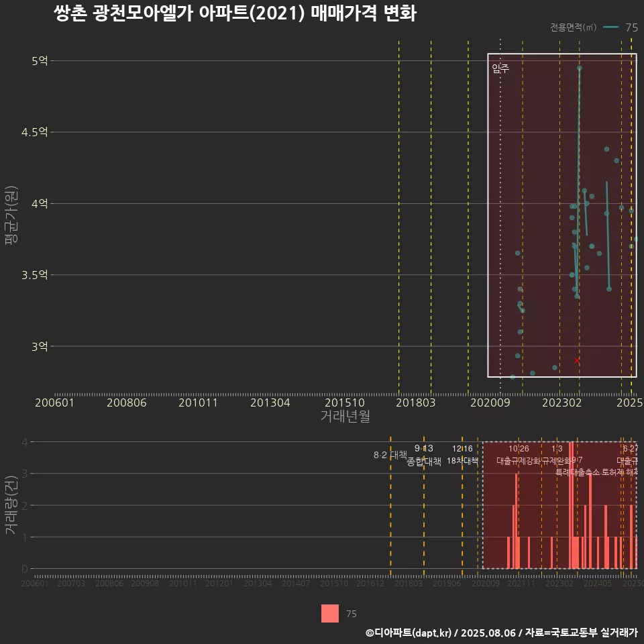Click the 200806 label on the price chart axis
Image resolution: width=644 pixels, height=644 pixels.
[127, 402]
